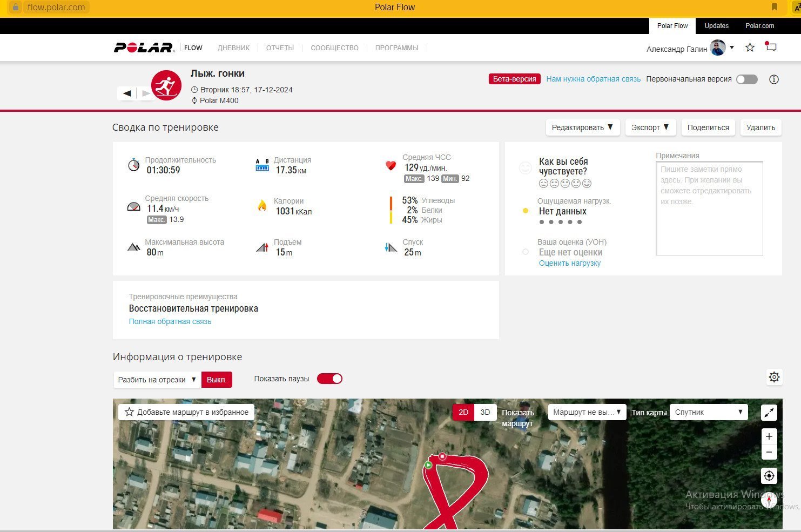This screenshot has width=801, height=532.
Task: Open Маршрут не вы... route dropdown
Action: point(587,412)
